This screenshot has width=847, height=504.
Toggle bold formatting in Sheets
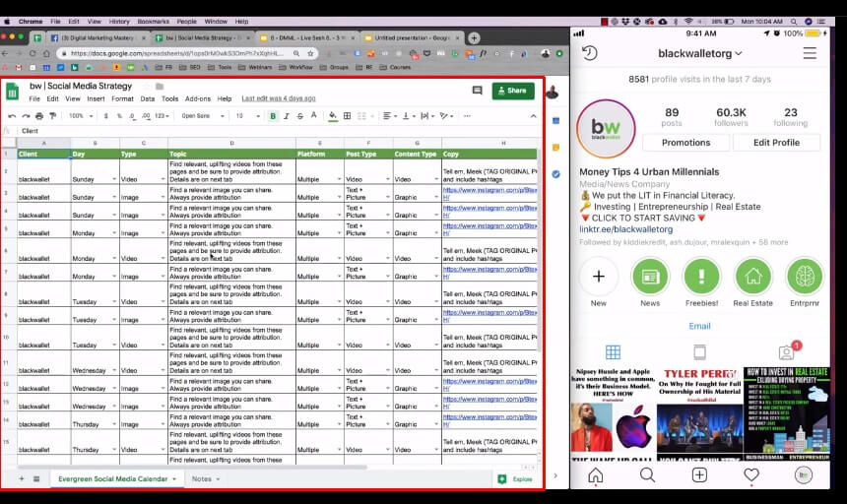[x=273, y=116]
